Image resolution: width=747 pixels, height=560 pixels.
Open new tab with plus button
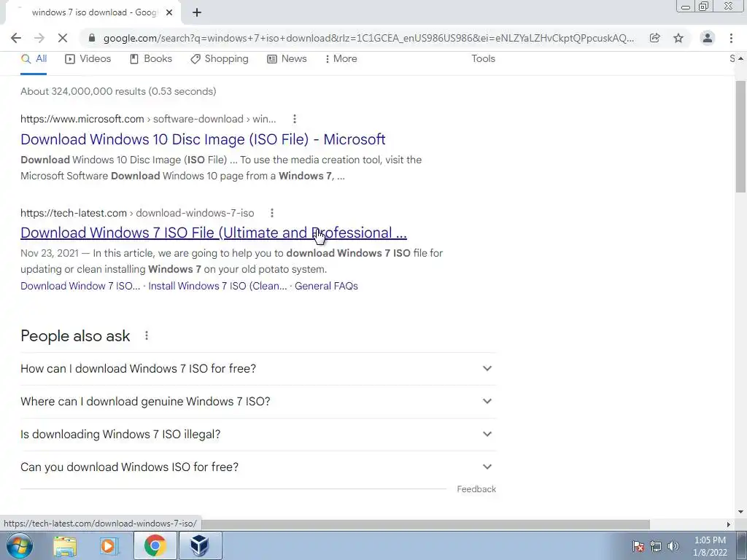[x=197, y=12]
